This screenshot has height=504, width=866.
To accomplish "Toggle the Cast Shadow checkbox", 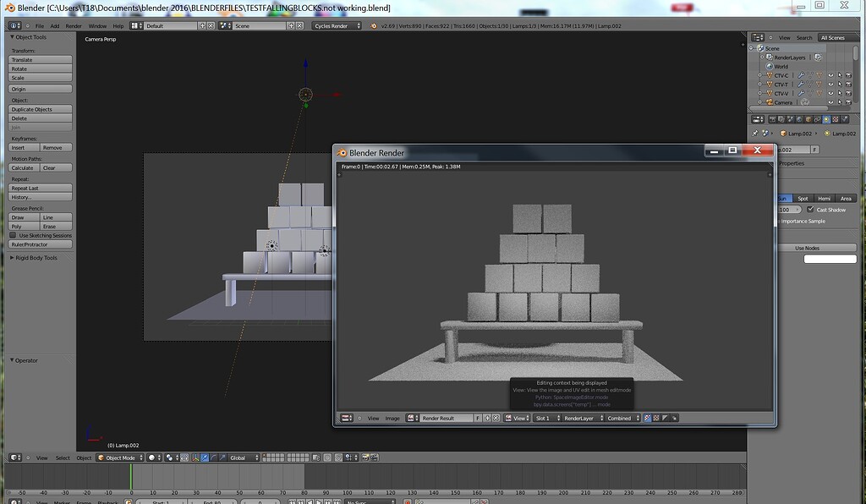I will [x=810, y=209].
